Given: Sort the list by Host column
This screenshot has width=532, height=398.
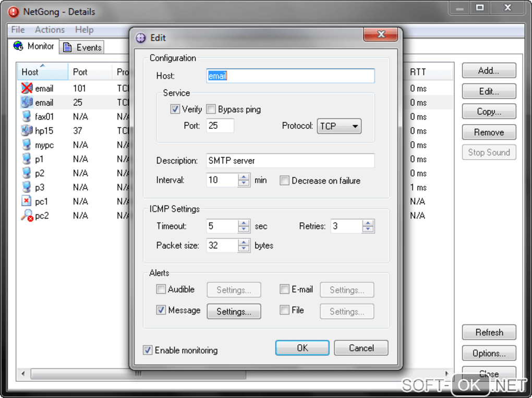Looking at the screenshot, I should [42, 72].
